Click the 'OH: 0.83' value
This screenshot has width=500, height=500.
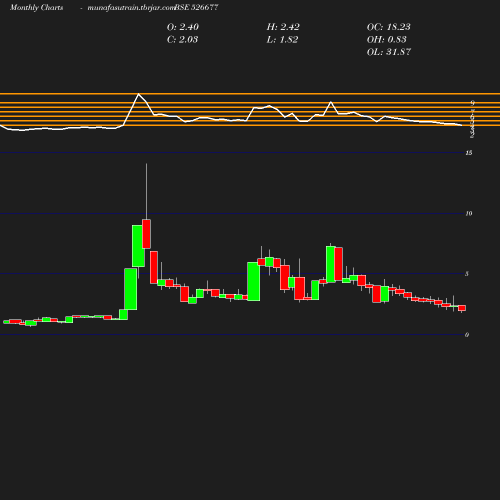click(x=386, y=40)
